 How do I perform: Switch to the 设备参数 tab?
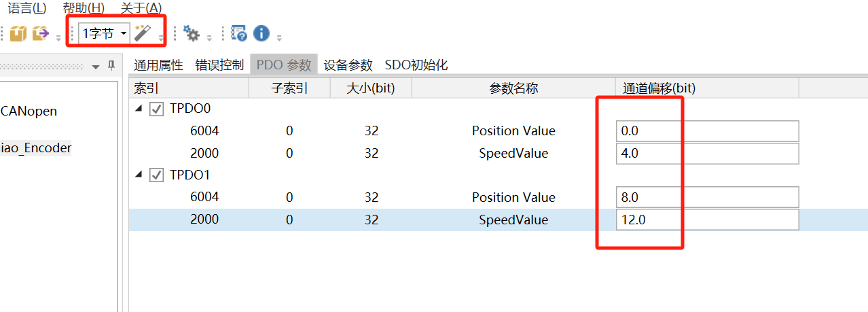click(348, 65)
